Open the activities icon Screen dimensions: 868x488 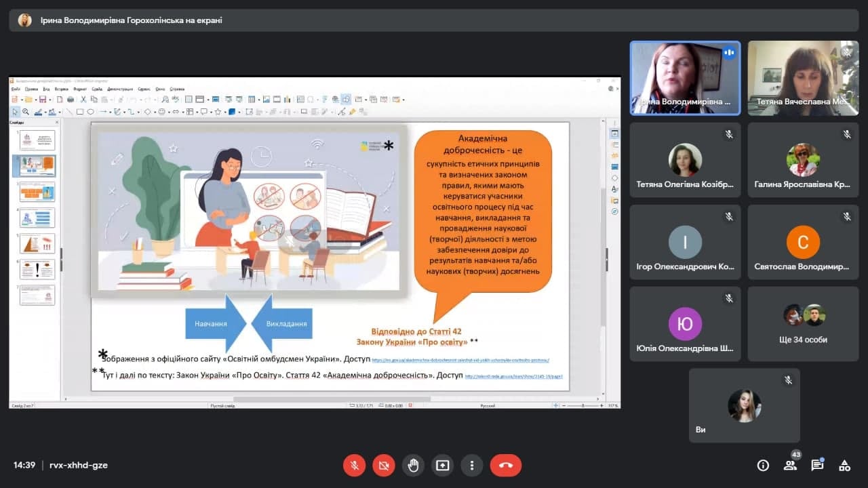tap(844, 465)
